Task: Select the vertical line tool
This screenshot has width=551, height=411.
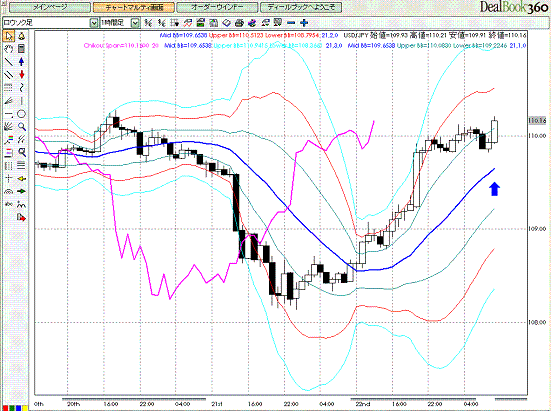Action: coord(22,101)
